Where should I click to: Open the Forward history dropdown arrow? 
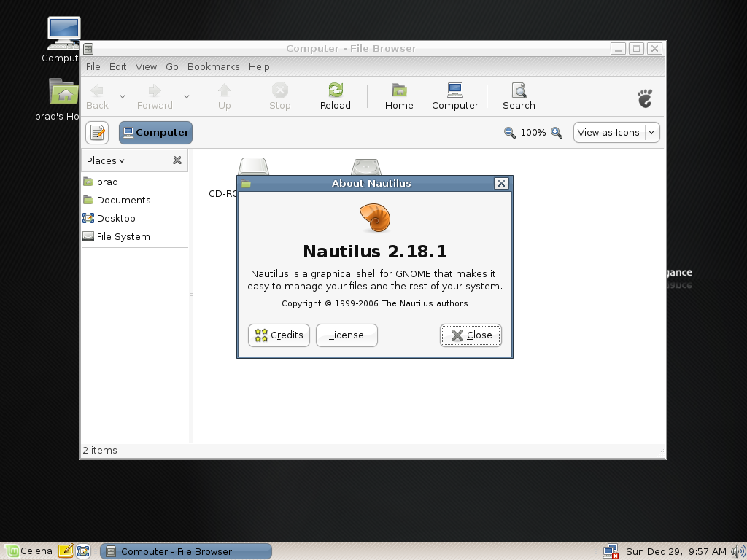(x=187, y=97)
